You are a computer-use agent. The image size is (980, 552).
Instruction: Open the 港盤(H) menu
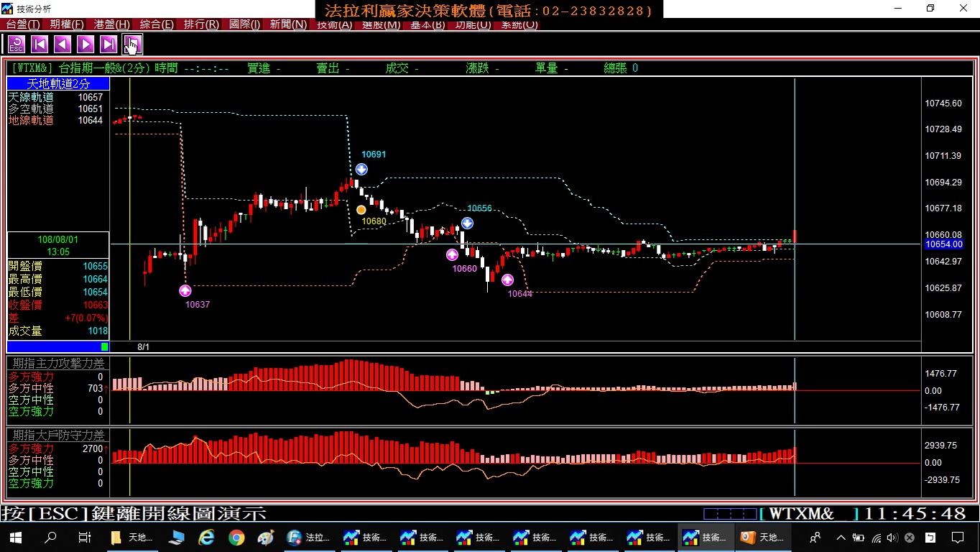pyautogui.click(x=112, y=24)
